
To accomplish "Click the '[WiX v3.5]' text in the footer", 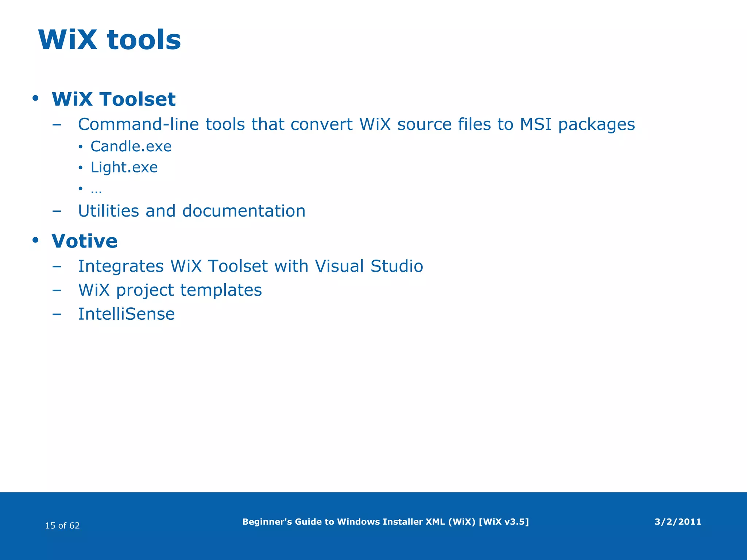I will coord(504,522).
